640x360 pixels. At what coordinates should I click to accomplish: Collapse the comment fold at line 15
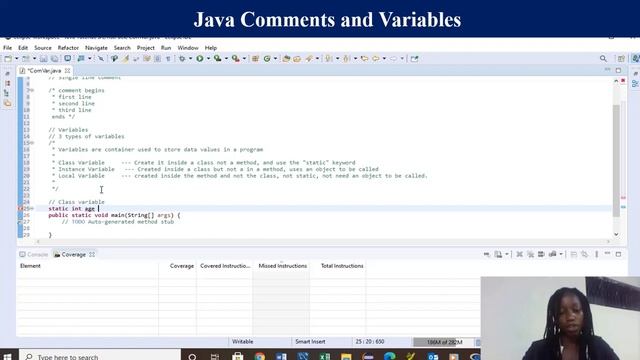[x=32, y=143]
